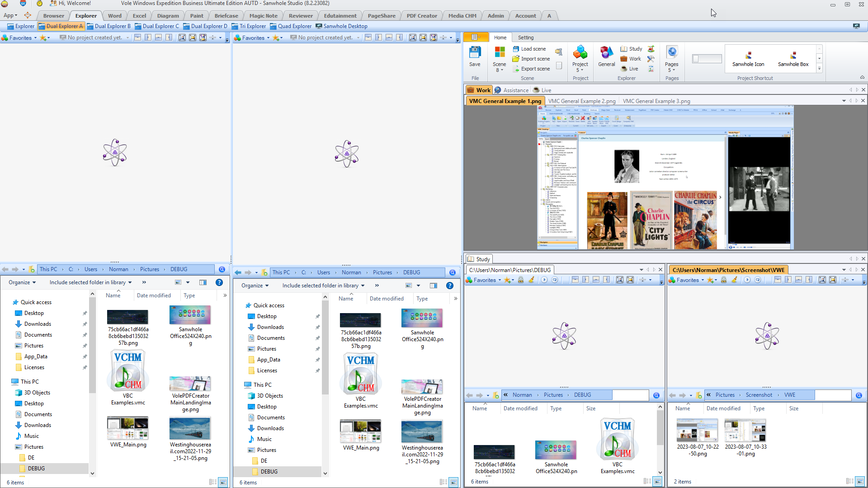Select Downloads under Quick access in left pane
This screenshot has height=488, width=868.
38,324
